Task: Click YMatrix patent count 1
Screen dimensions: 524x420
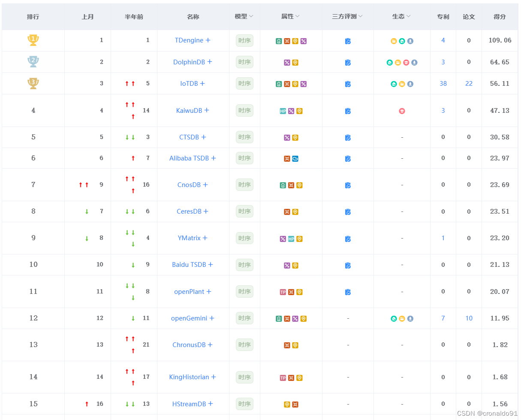Action: click(x=443, y=238)
